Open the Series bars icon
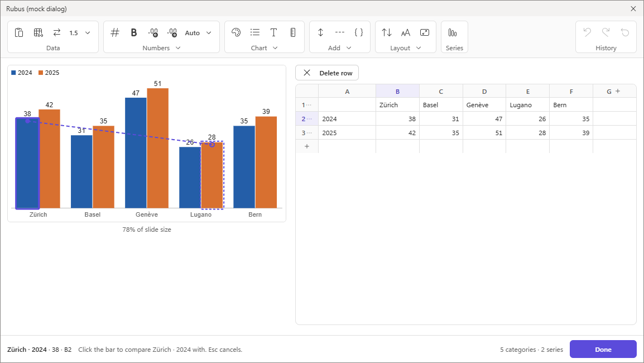The width and height of the screenshot is (644, 363). click(453, 32)
